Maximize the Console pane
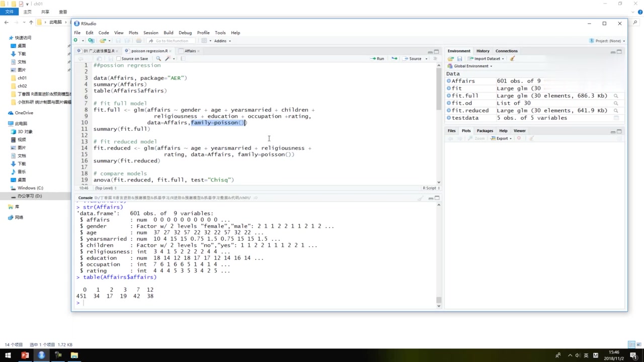This screenshot has width=644, height=362. pyautogui.click(x=437, y=198)
